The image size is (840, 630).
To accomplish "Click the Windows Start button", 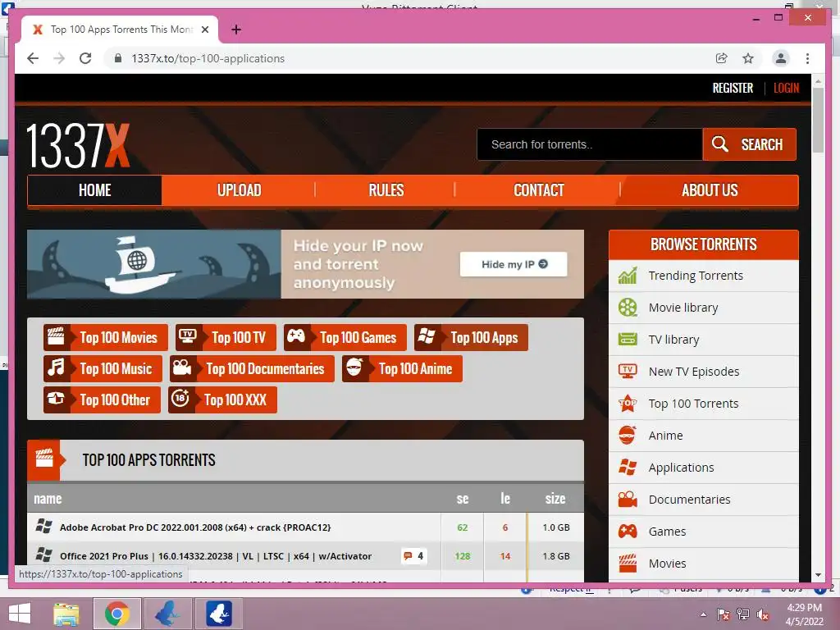I will click(20, 614).
